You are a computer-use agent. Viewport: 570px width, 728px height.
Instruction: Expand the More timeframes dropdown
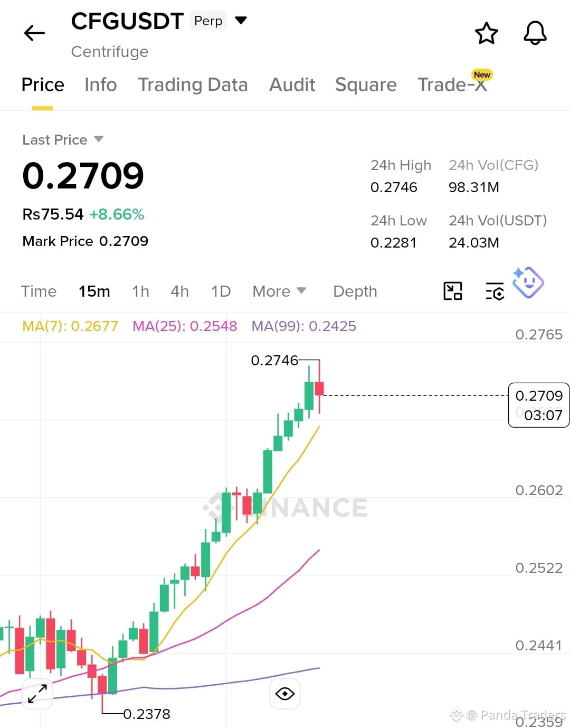(x=279, y=291)
